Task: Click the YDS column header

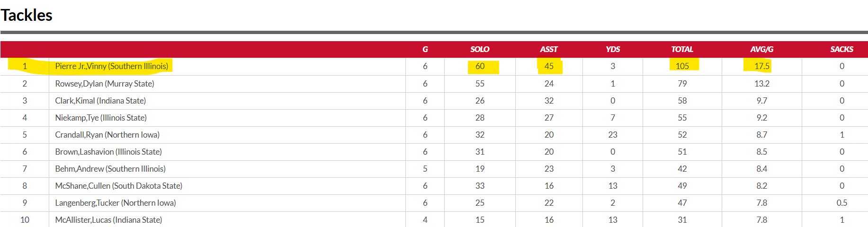Action: (x=613, y=49)
